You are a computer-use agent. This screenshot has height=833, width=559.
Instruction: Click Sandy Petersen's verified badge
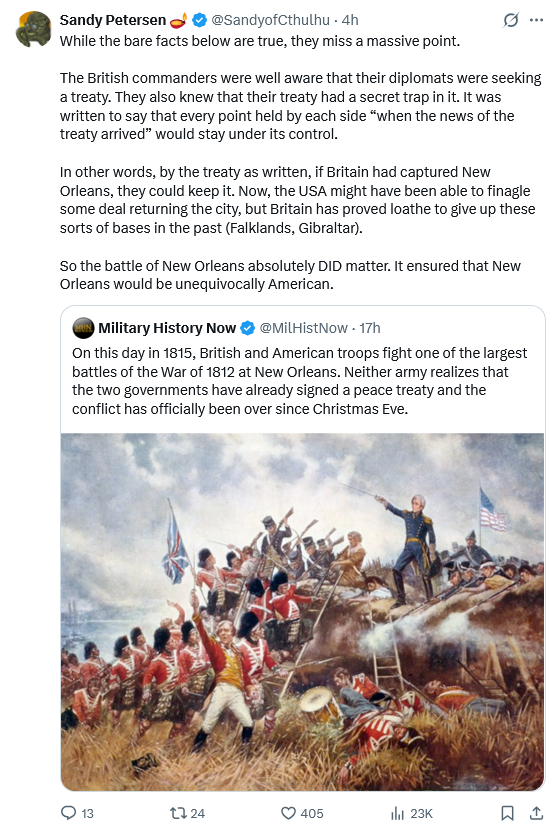click(199, 20)
